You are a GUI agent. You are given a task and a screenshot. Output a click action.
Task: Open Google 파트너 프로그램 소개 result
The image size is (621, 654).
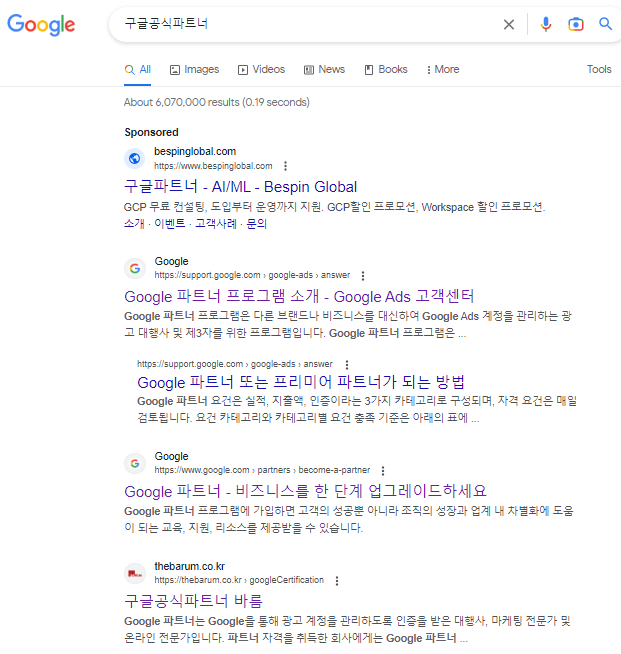point(299,297)
